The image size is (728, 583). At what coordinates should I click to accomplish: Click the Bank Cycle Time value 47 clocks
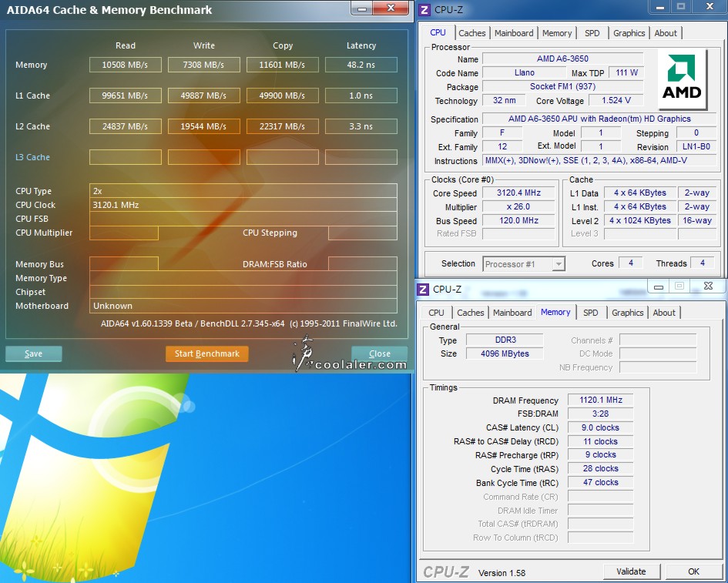(601, 482)
